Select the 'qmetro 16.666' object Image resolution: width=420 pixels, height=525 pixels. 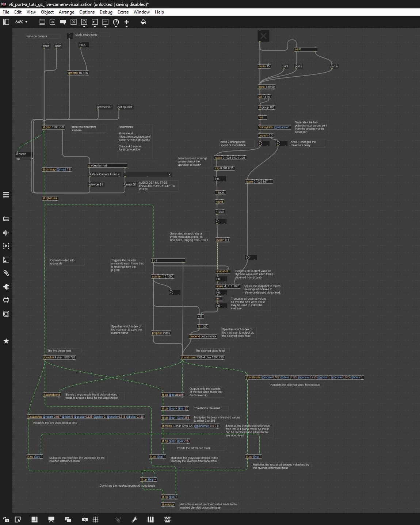coord(78,73)
